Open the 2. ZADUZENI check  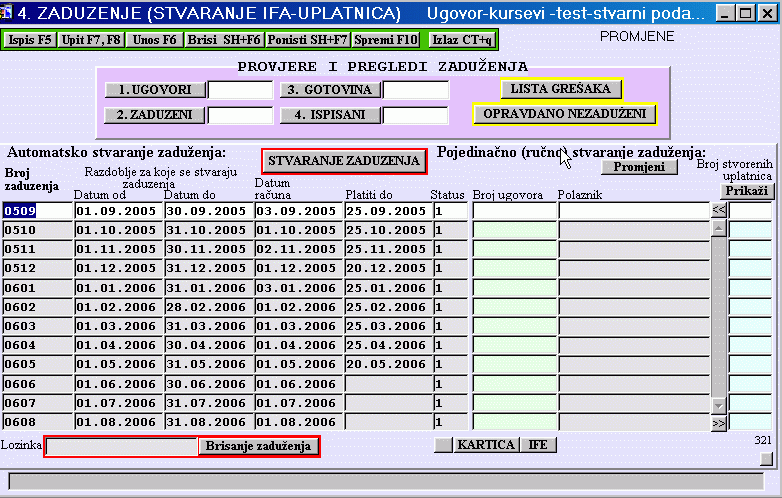pyautogui.click(x=155, y=115)
